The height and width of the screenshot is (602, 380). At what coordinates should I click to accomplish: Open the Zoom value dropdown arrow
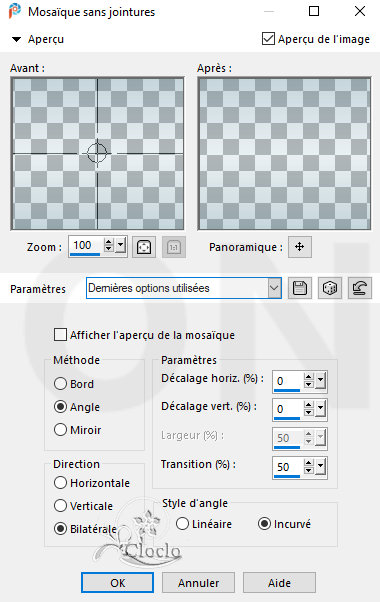coord(121,245)
